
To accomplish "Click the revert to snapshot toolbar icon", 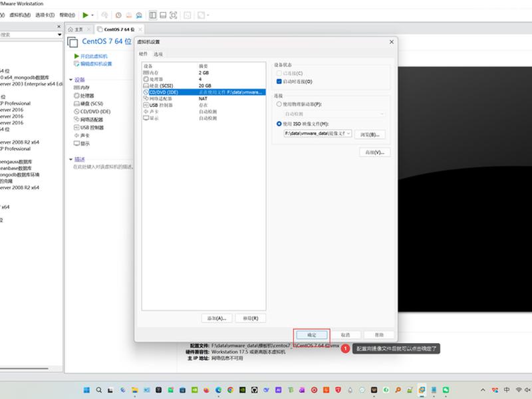I will (x=129, y=15).
